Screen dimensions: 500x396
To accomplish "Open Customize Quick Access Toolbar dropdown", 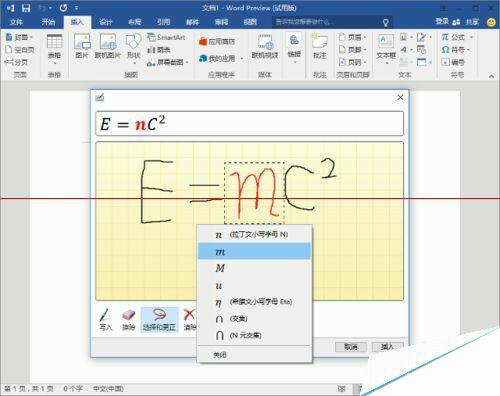I will coord(76,8).
